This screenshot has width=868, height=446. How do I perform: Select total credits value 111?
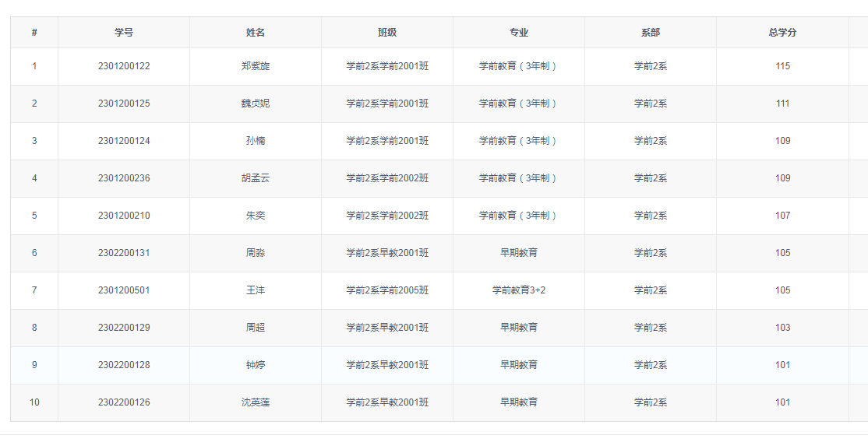782,104
